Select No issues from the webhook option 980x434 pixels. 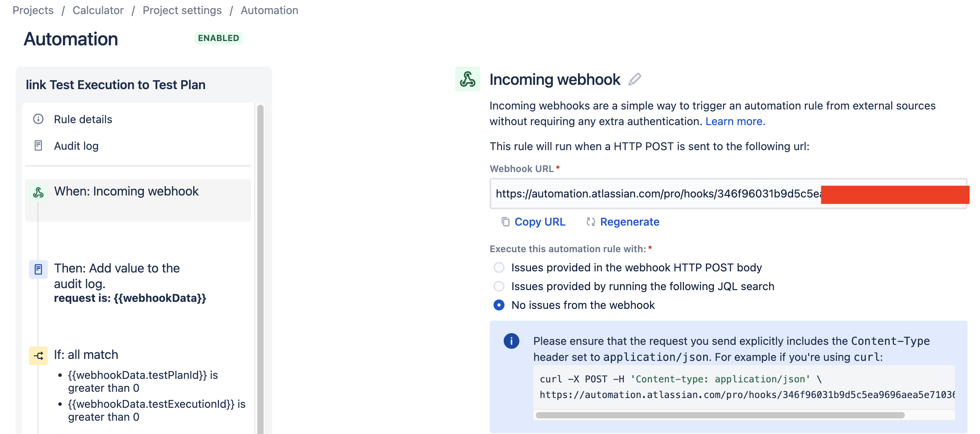point(499,305)
